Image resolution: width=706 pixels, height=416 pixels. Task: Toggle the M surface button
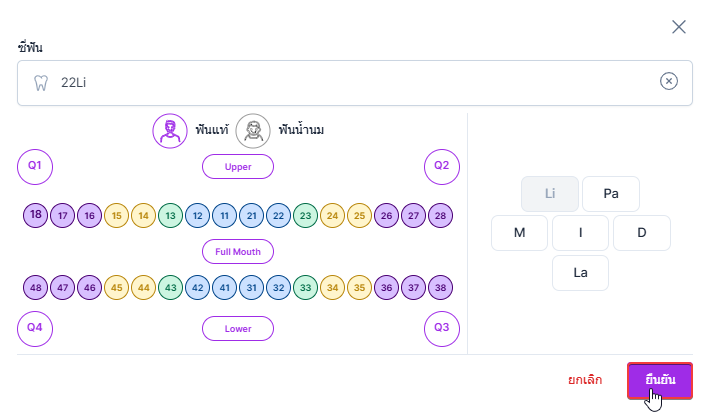tap(519, 233)
